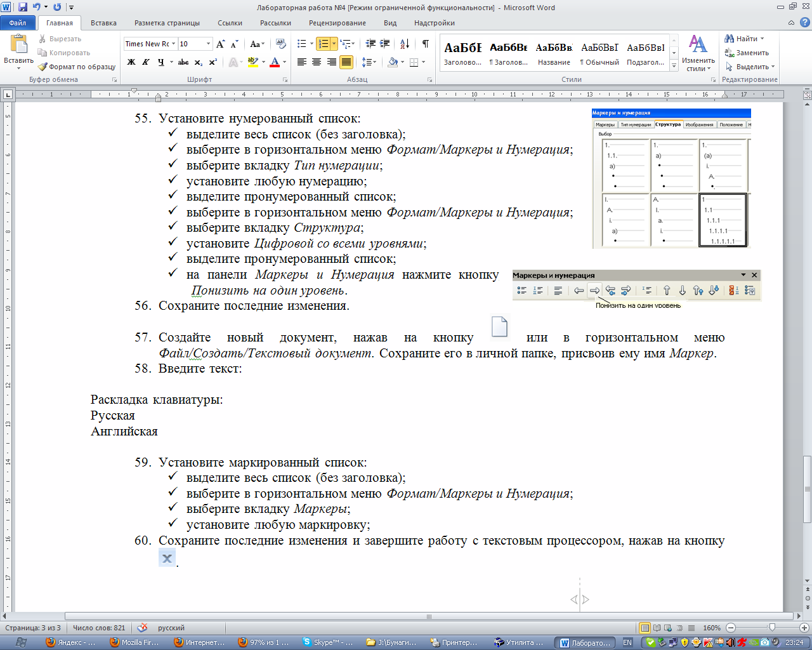Switch to Разметка страницы tab
The height and width of the screenshot is (650, 812).
[x=167, y=23]
